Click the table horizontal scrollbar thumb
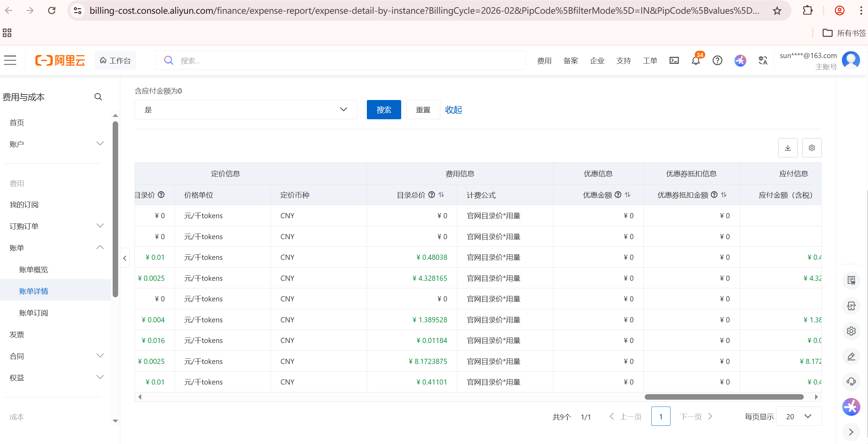 click(724, 397)
